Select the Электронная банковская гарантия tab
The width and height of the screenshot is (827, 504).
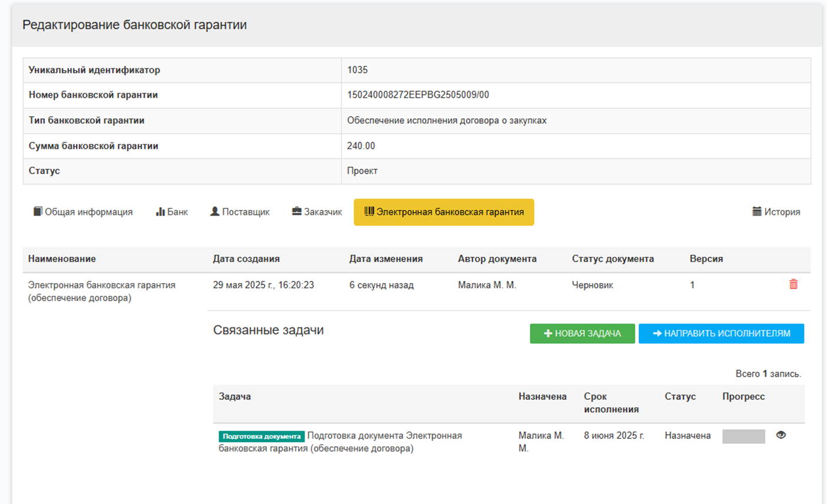click(x=444, y=212)
